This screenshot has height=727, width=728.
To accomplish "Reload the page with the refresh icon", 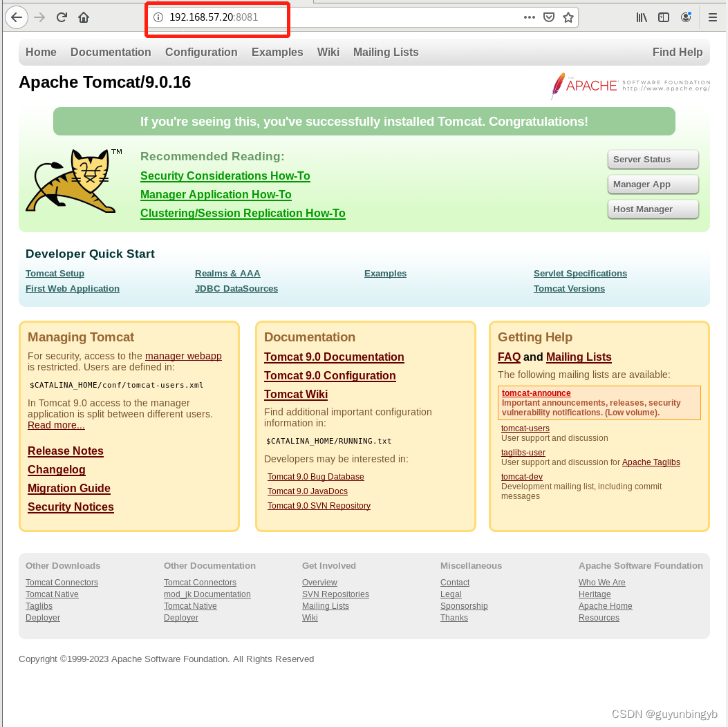I will click(62, 18).
